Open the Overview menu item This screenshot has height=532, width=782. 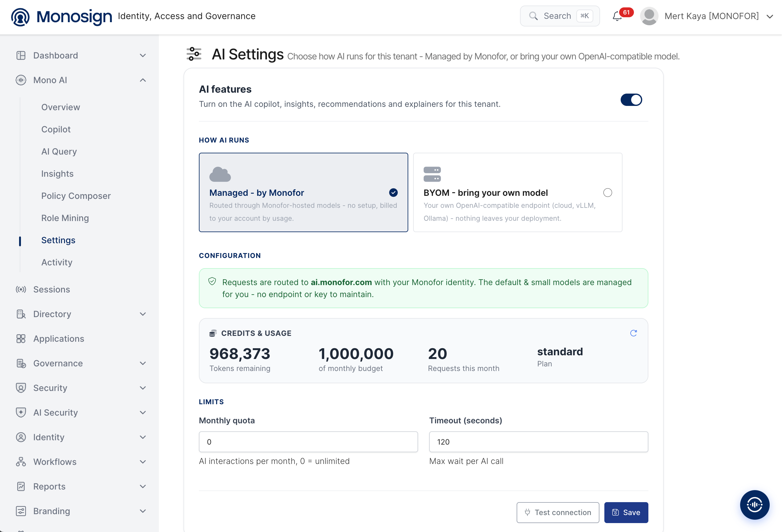(x=61, y=107)
